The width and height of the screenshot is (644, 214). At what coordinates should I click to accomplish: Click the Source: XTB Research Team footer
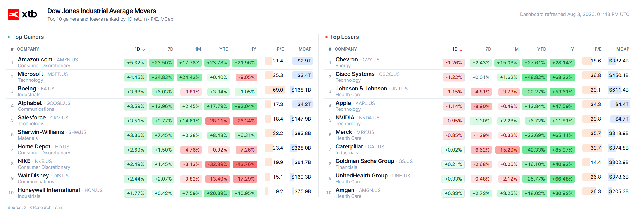pos(36,208)
